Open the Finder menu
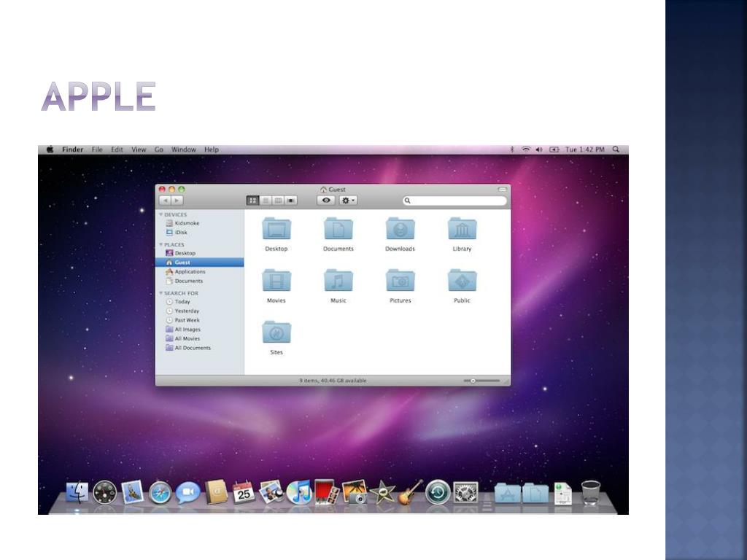 [x=72, y=149]
